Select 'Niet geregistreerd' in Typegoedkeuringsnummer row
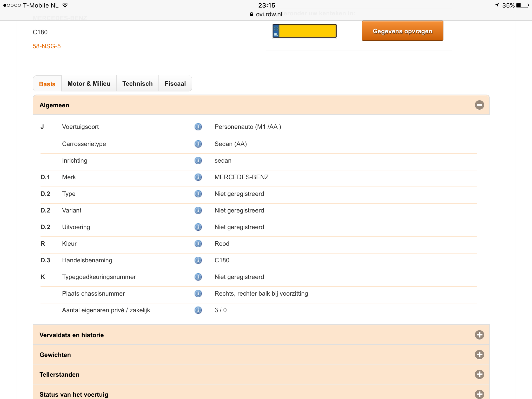The width and height of the screenshot is (532, 399). pos(239,277)
